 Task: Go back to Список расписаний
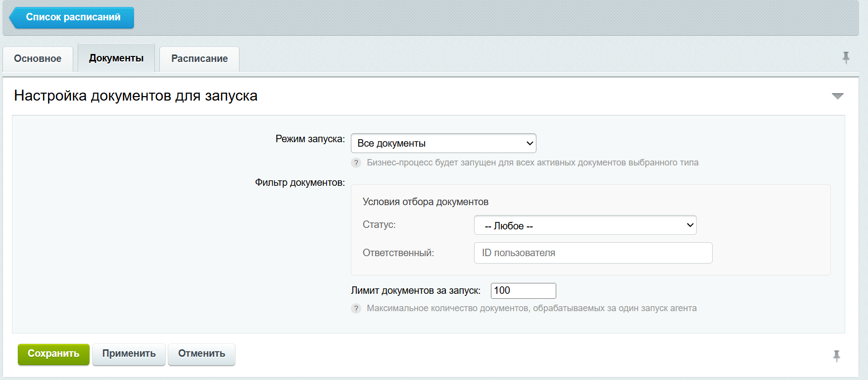tap(72, 17)
